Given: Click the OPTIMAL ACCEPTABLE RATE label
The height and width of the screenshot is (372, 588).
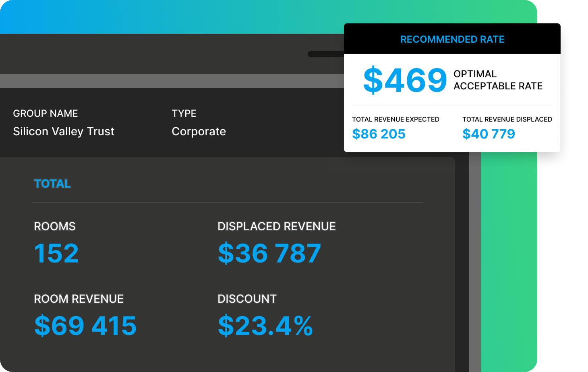Looking at the screenshot, I should (498, 80).
